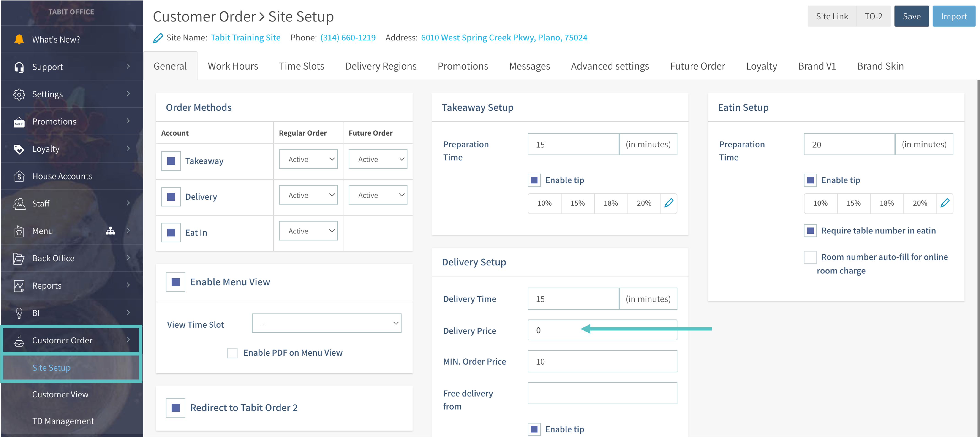Toggle Require table number in eatin
This screenshot has height=437, width=980.
click(810, 231)
